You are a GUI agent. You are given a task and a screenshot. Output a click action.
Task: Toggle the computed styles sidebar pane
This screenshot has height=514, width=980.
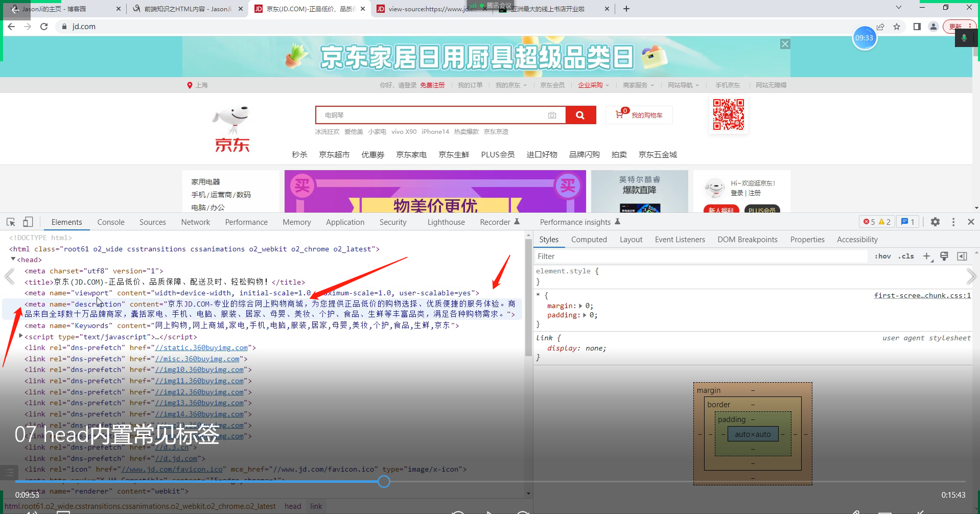(x=962, y=256)
